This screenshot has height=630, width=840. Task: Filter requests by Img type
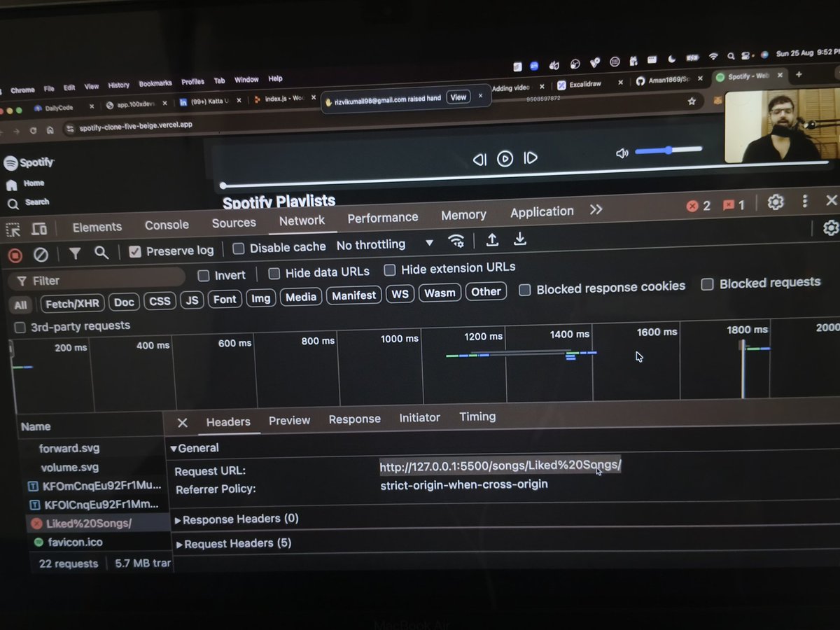pos(260,298)
